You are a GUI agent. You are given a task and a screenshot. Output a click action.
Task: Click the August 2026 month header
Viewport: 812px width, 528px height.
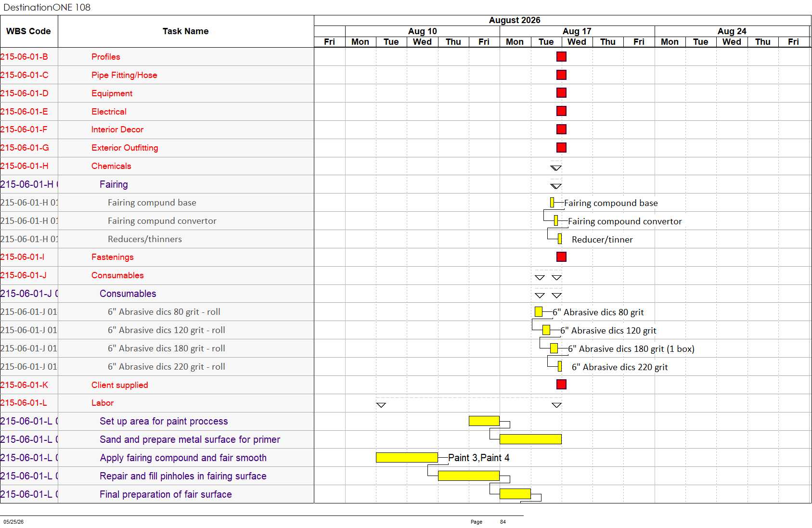coord(515,20)
